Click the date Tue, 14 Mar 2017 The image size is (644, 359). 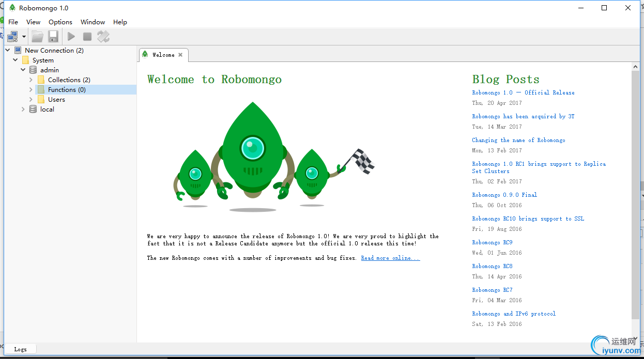coord(497,127)
